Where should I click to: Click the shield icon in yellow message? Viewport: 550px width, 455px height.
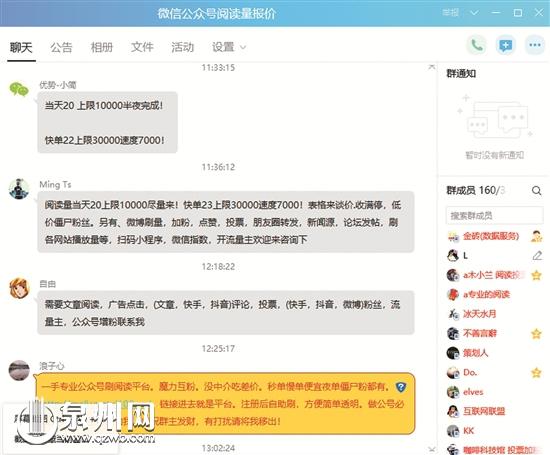pos(401,387)
